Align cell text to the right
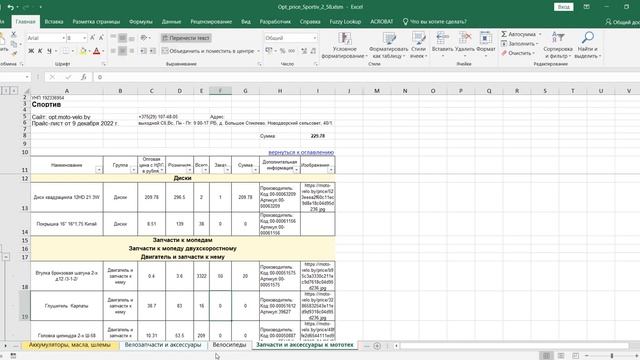 pos(131,51)
